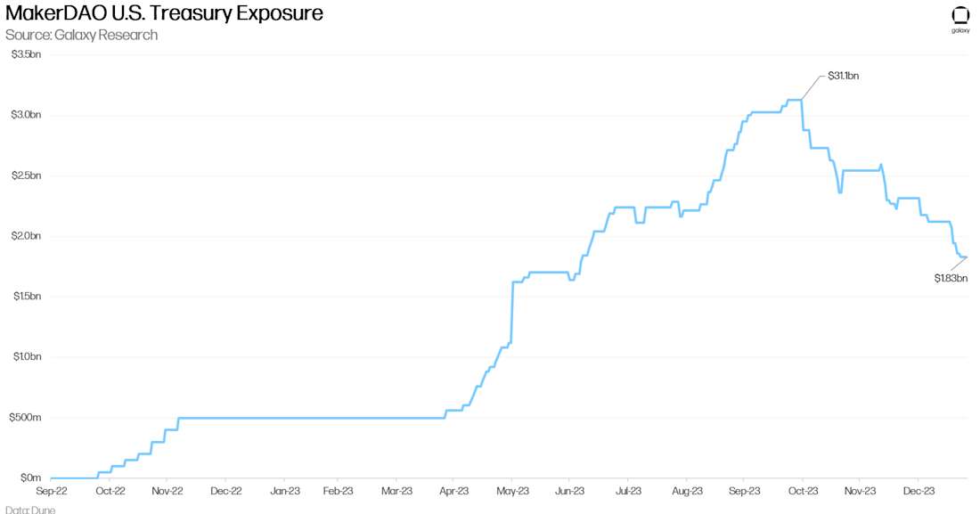The image size is (980, 514).
Task: Click the 'Oct-23' x-axis label
Action: point(803,492)
